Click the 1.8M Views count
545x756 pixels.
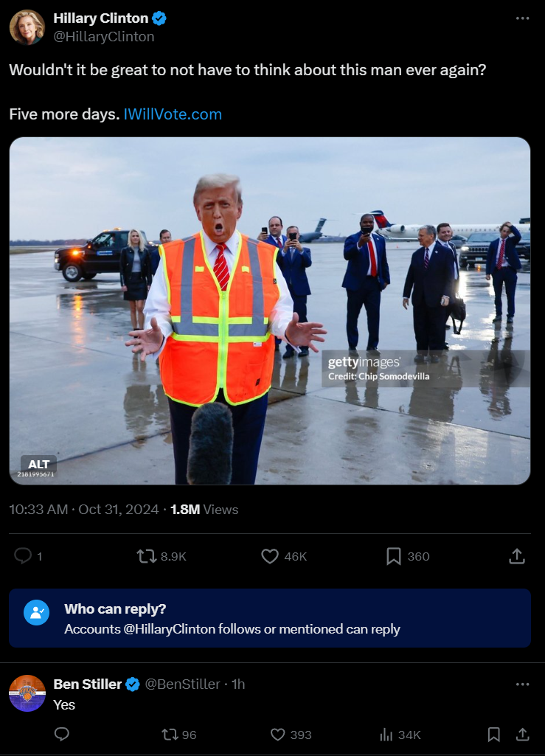204,510
